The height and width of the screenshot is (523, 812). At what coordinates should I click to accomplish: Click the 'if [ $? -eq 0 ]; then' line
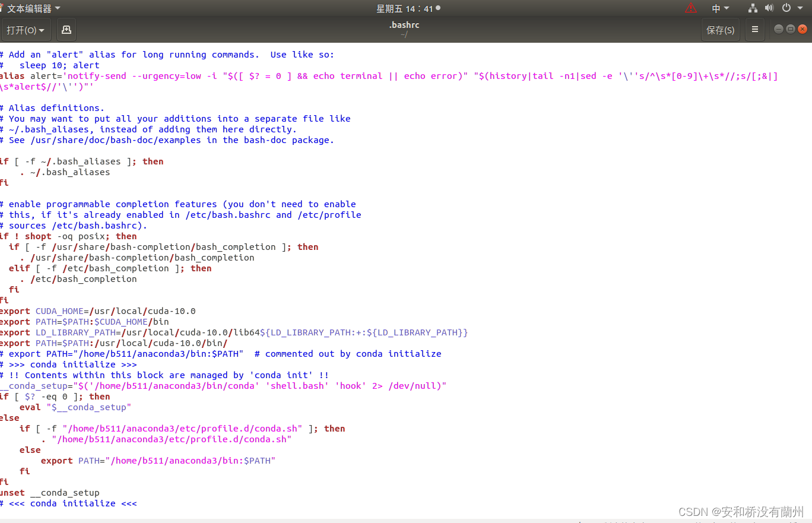click(55, 397)
